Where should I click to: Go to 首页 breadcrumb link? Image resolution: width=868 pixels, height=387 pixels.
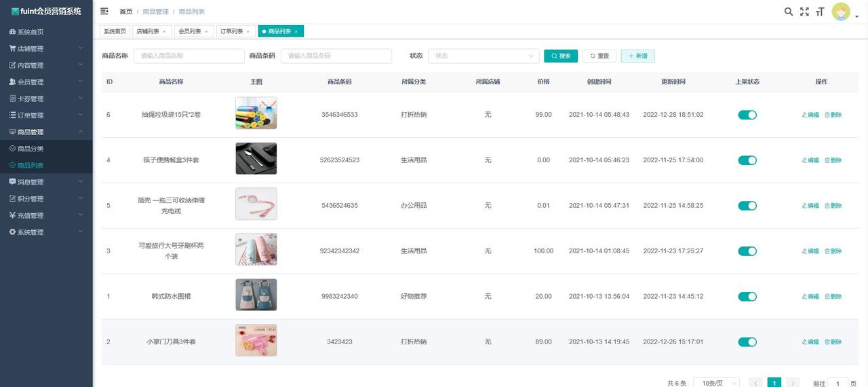[126, 12]
